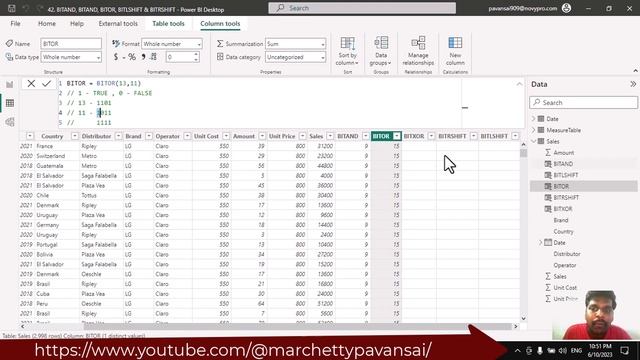The height and width of the screenshot is (360, 640).
Task: Collapse the Data pane chevrons
Action: tap(633, 84)
